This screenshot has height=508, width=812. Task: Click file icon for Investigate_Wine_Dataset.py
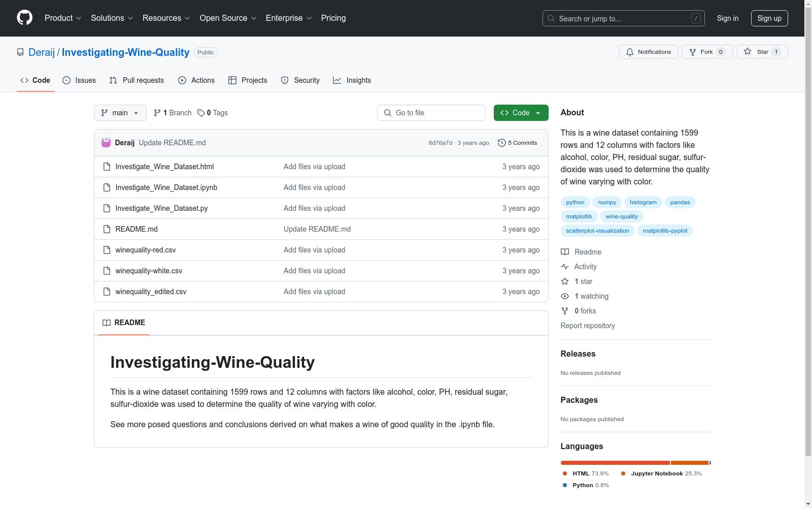[107, 208]
